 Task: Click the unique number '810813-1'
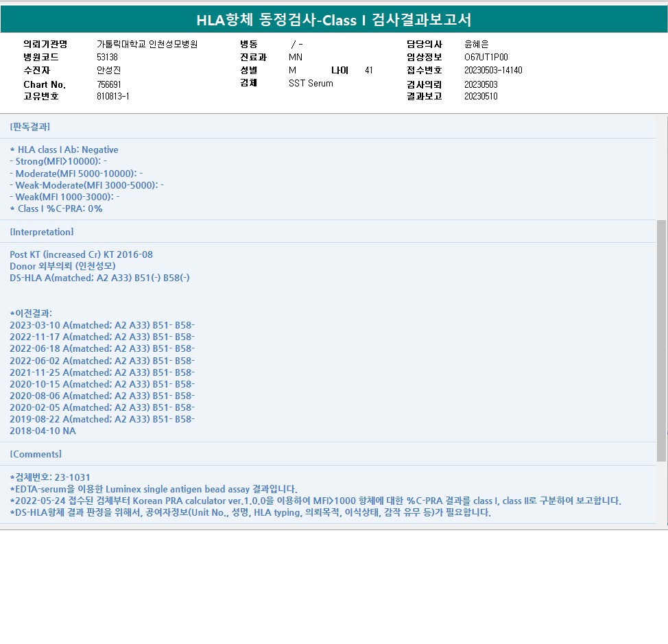(113, 96)
